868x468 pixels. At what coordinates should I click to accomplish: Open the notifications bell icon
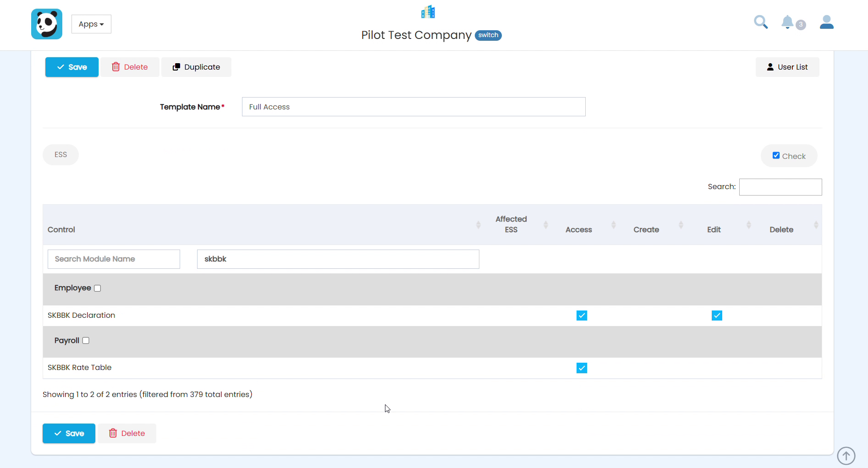(787, 22)
